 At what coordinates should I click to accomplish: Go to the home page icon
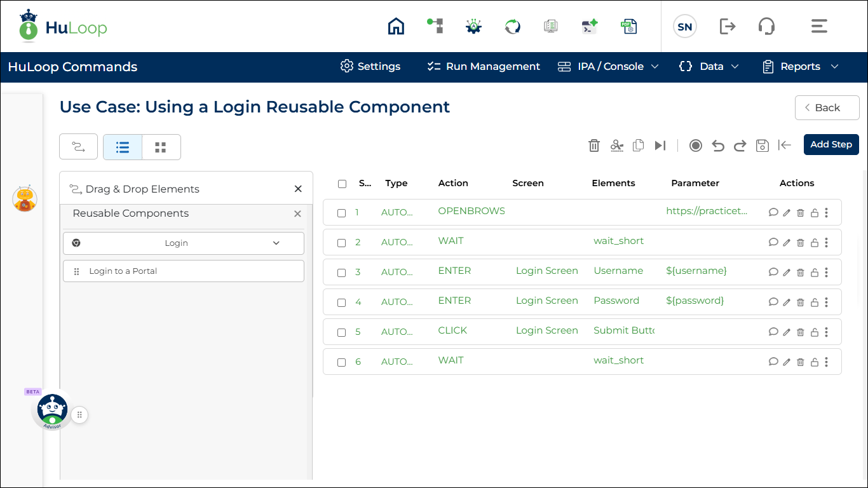(396, 26)
